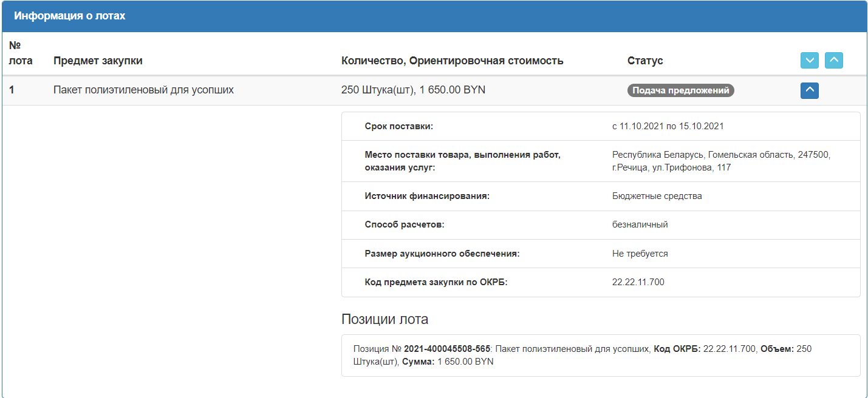The image size is (868, 398).
Task: Click the '№ лота' column header
Action: point(21,53)
